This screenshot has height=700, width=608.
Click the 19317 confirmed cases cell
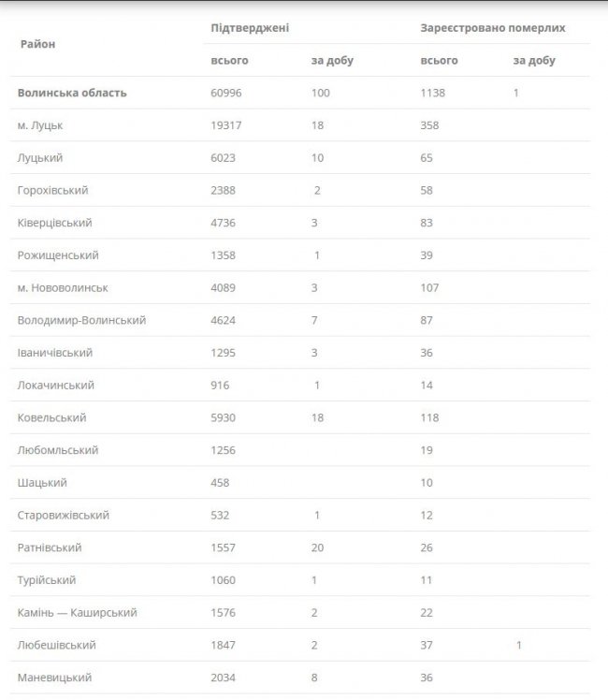(x=226, y=125)
